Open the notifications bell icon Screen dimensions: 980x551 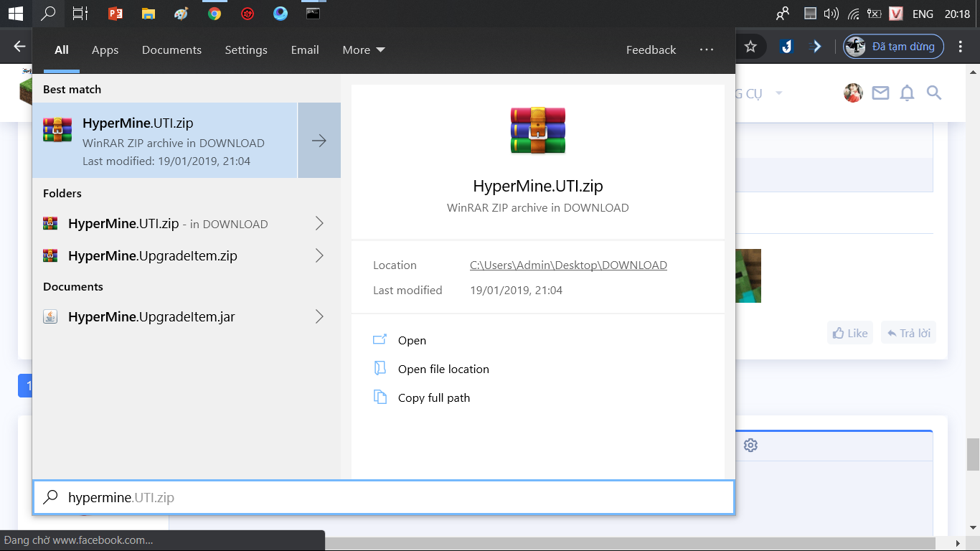(907, 93)
